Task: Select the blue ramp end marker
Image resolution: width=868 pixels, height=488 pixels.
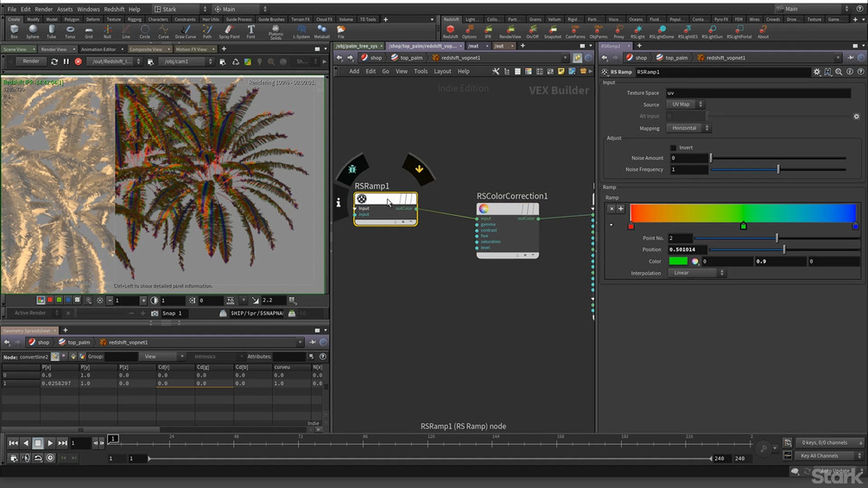Action: click(855, 226)
